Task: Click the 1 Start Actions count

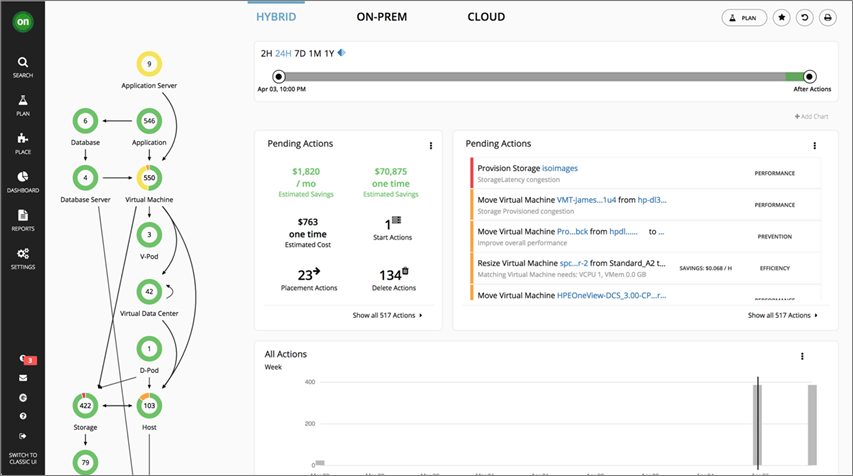Action: pyautogui.click(x=392, y=228)
